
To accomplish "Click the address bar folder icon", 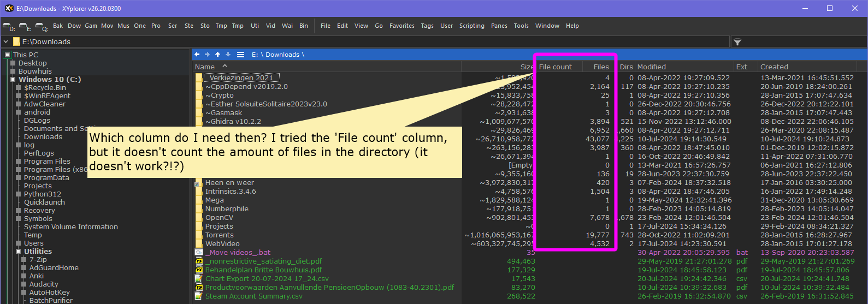I will [x=17, y=41].
